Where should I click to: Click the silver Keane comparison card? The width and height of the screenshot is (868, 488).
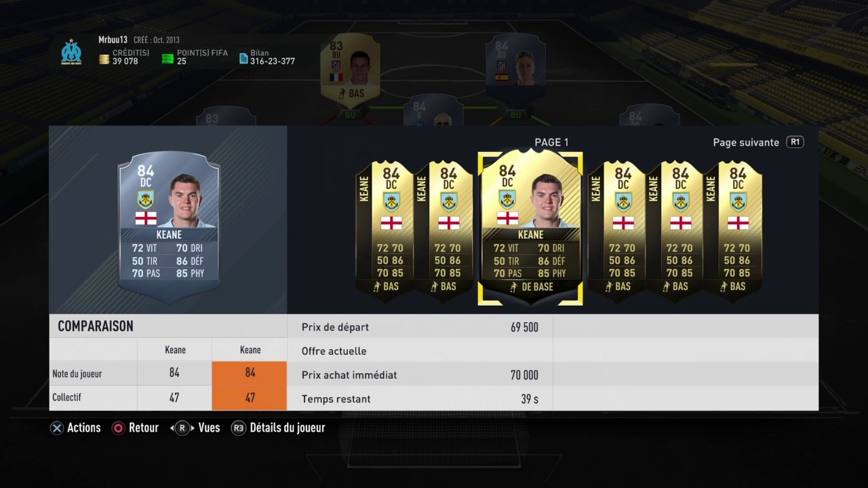pyautogui.click(x=169, y=227)
